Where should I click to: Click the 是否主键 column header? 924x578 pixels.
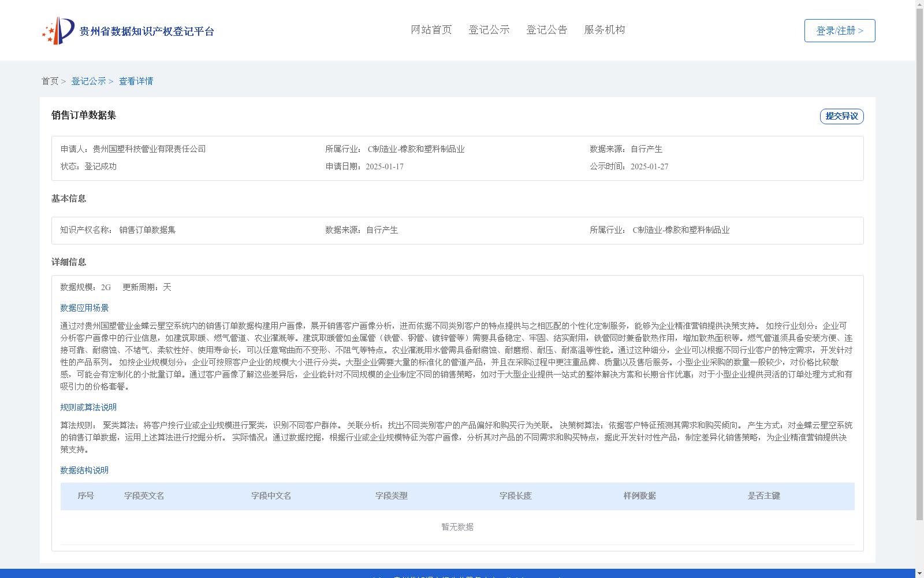coord(764,496)
